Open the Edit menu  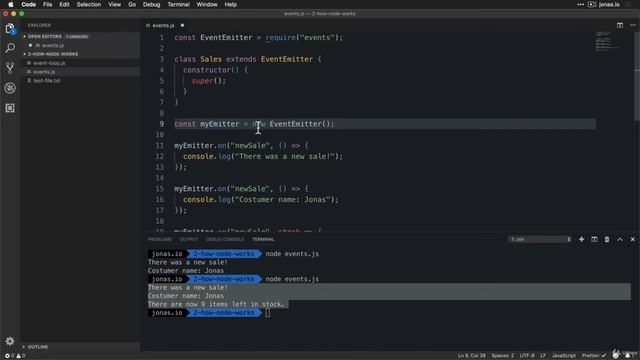(x=64, y=4)
